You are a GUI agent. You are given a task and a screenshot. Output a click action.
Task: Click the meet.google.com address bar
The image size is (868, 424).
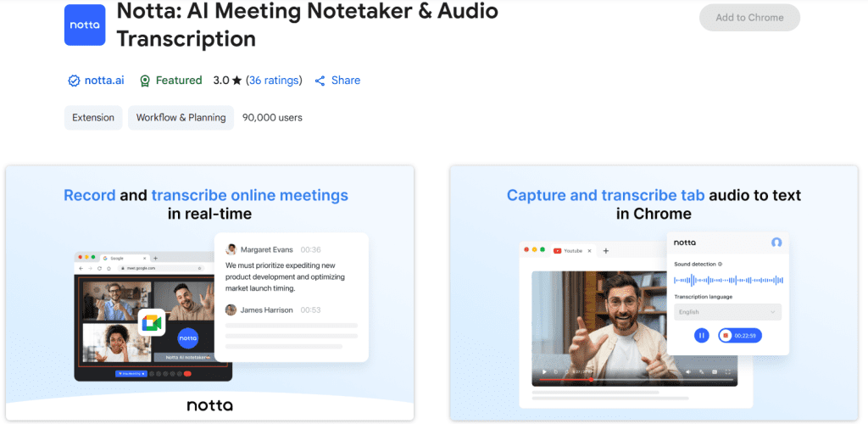tap(160, 268)
